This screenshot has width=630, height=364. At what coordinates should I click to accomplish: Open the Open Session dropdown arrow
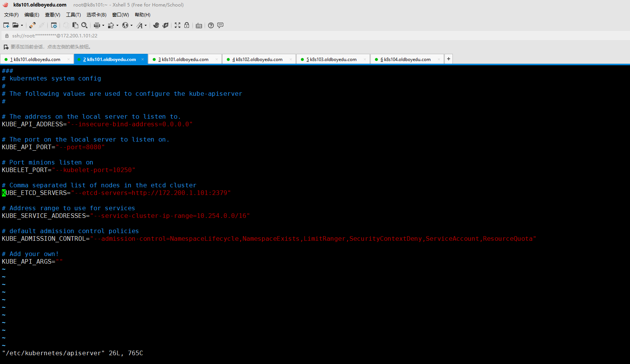22,25
